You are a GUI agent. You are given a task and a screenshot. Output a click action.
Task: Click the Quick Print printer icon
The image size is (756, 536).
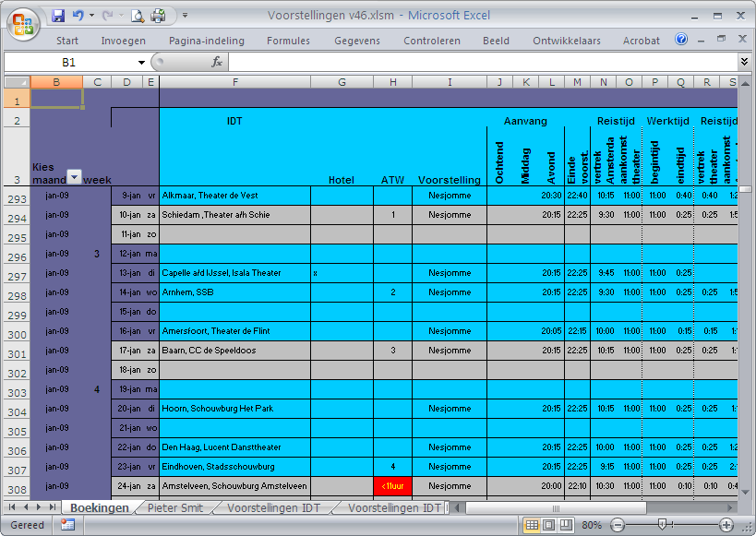[158, 16]
